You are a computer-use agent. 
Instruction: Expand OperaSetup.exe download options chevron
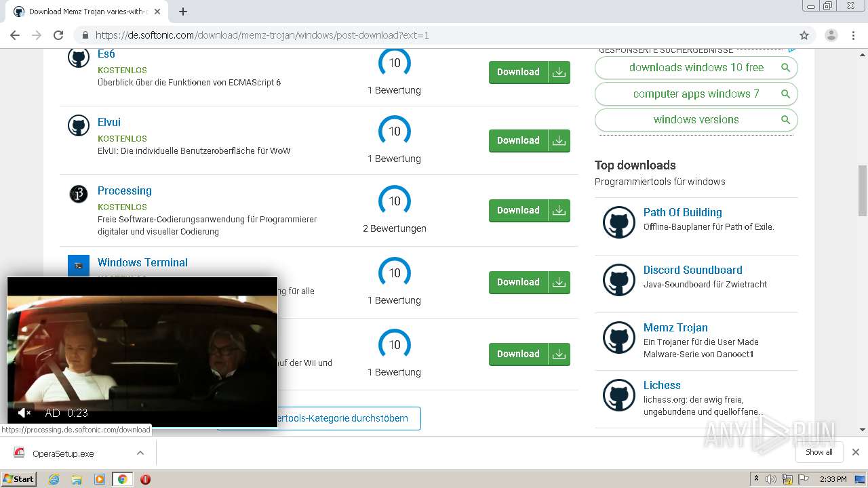coord(140,453)
